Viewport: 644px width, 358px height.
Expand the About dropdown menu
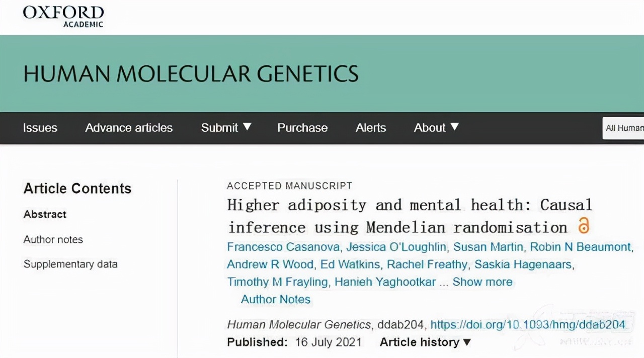436,128
